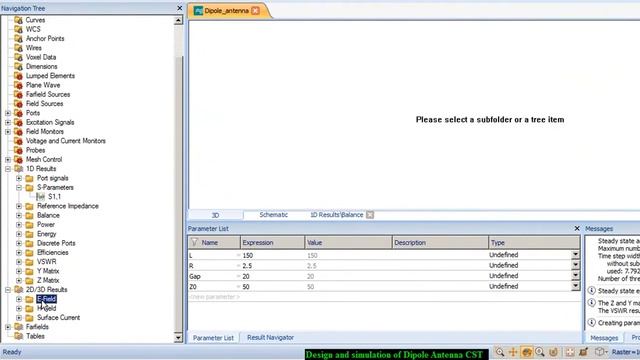This screenshot has width=640, height=360.
Task: Open Type dropdown for parameter Gap
Action: tap(575, 276)
